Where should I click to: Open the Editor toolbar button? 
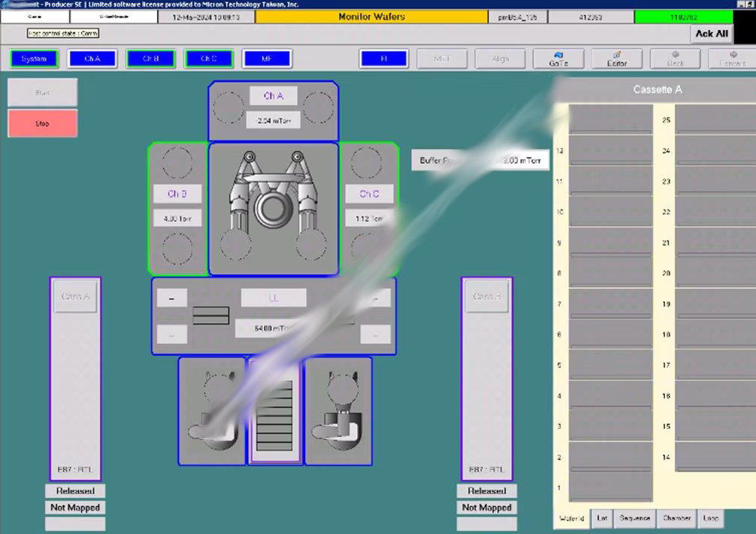tap(616, 59)
